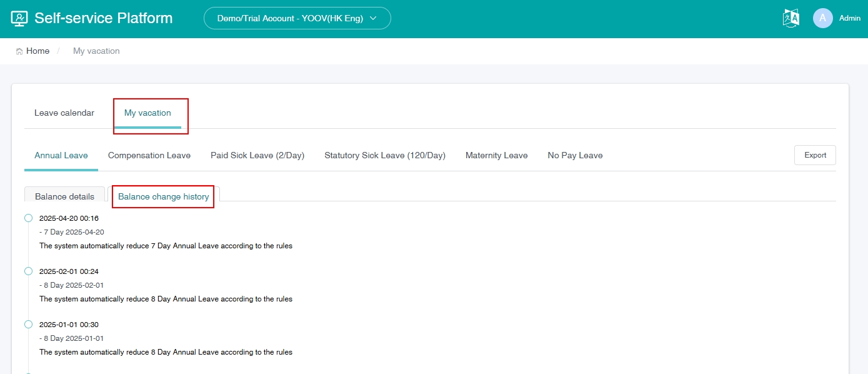Click the Self-service Platform logo icon
Screen dimensions: 868x374
pyautogui.click(x=19, y=18)
